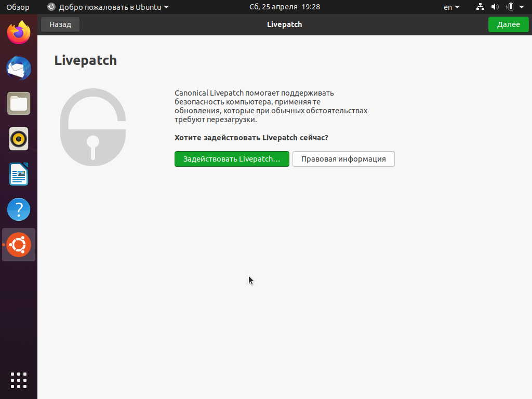
Task: Click the Хотите задействовать Livepatch сейчас? text
Action: point(251,138)
